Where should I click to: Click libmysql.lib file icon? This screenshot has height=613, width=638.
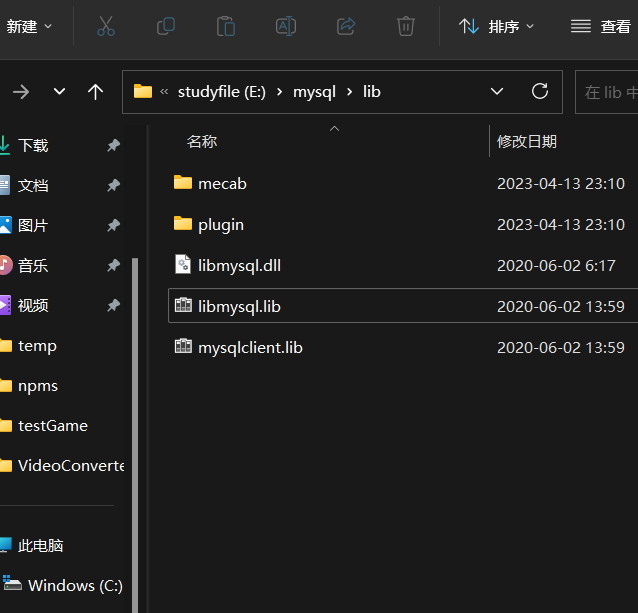click(x=183, y=305)
